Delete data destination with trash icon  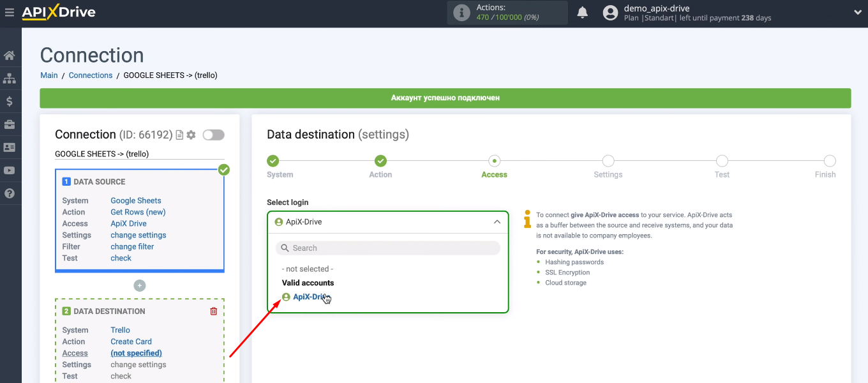tap(214, 312)
